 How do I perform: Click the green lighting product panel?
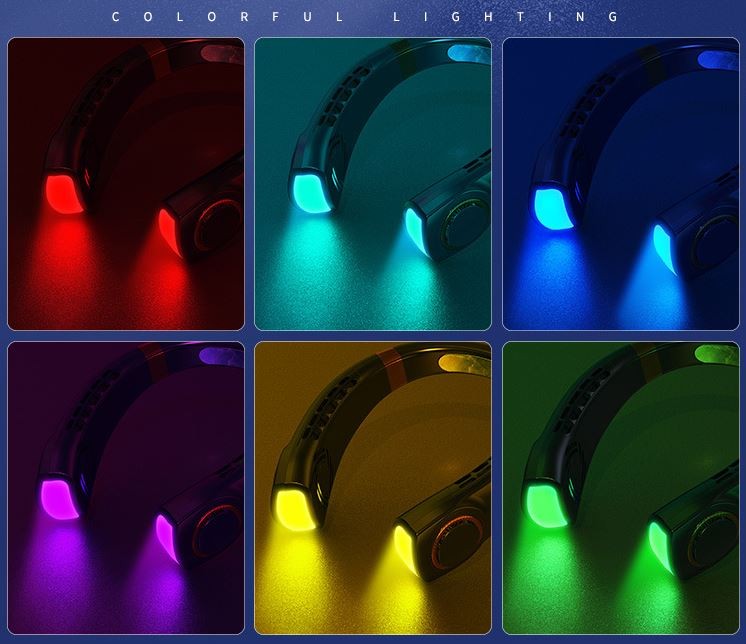click(x=621, y=488)
